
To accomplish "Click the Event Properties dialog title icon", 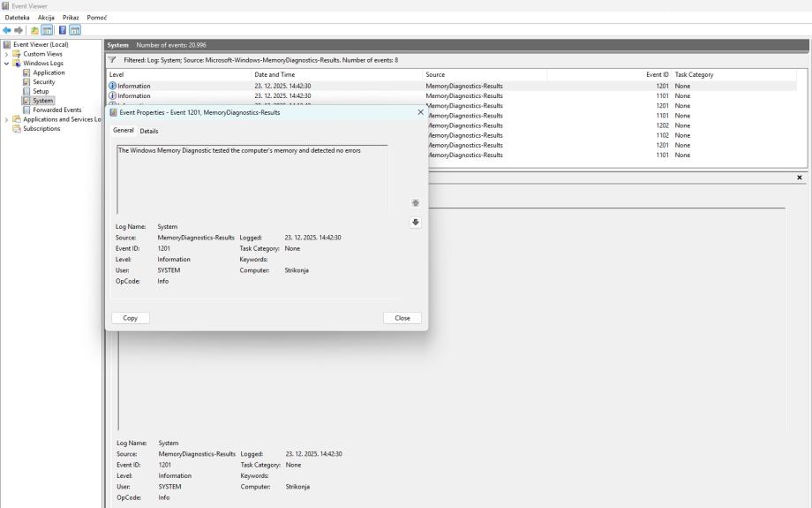I will tap(113, 112).
